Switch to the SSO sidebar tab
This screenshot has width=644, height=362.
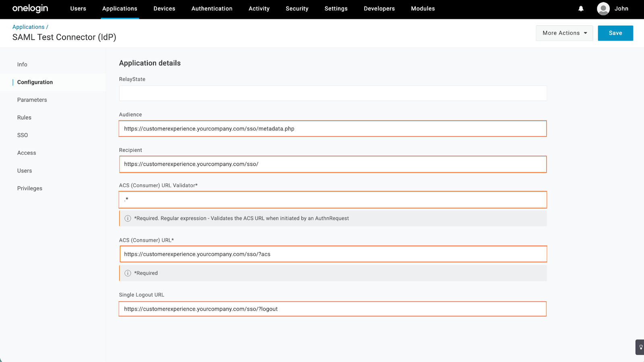23,135
